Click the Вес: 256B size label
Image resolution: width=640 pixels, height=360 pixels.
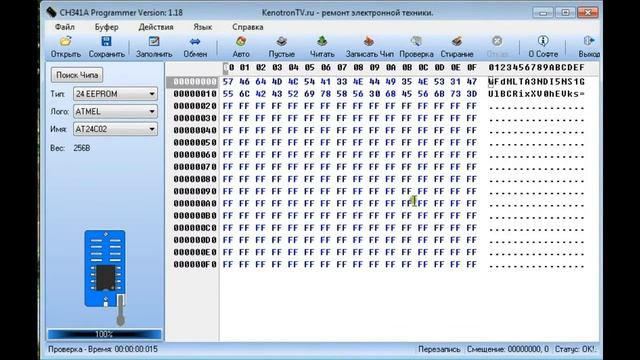pyautogui.click(x=70, y=148)
